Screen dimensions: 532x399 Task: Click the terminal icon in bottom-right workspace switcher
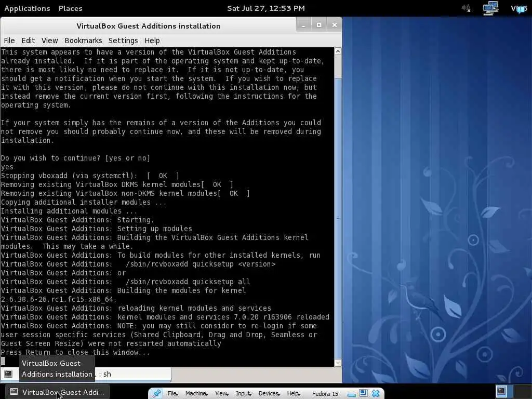(501, 391)
